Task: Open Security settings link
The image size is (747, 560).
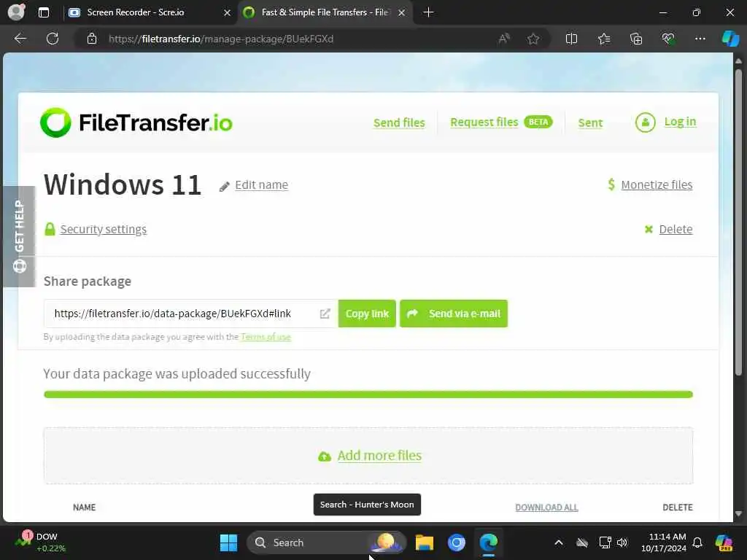Action: tap(104, 230)
